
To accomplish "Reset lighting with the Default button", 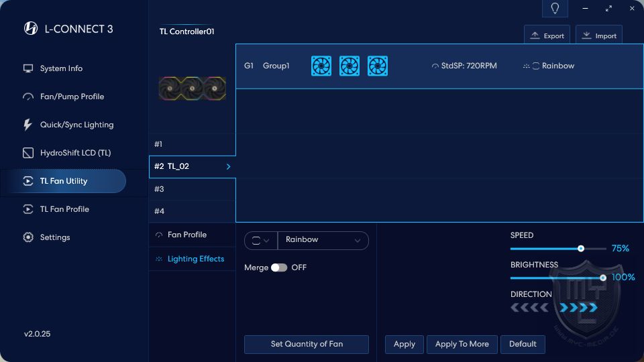I will [523, 345].
